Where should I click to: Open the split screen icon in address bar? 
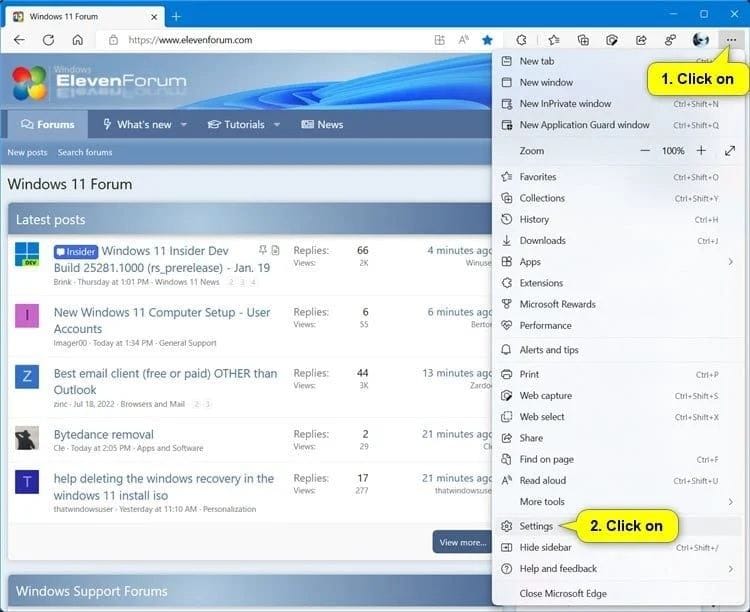pyautogui.click(x=439, y=40)
